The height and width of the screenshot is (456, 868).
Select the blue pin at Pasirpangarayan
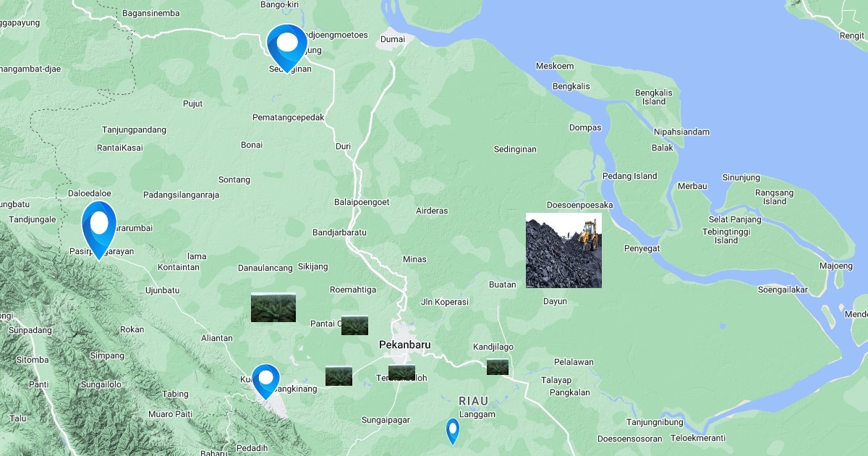(x=98, y=224)
